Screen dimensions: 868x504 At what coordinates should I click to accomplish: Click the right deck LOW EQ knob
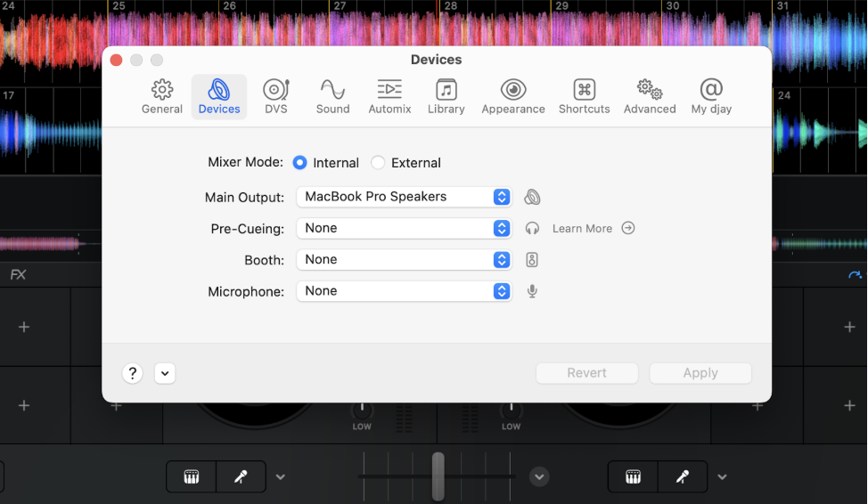[511, 410]
